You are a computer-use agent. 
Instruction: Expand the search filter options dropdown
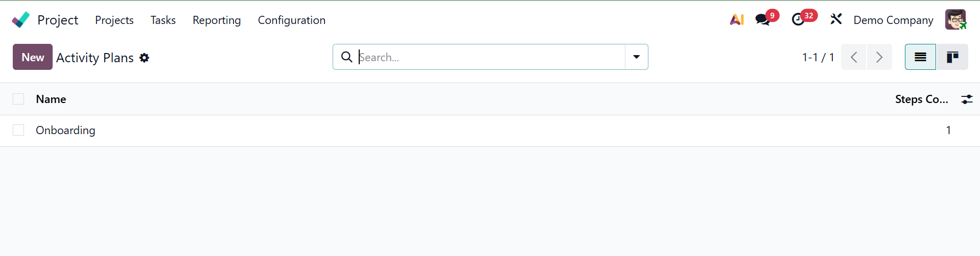(636, 57)
